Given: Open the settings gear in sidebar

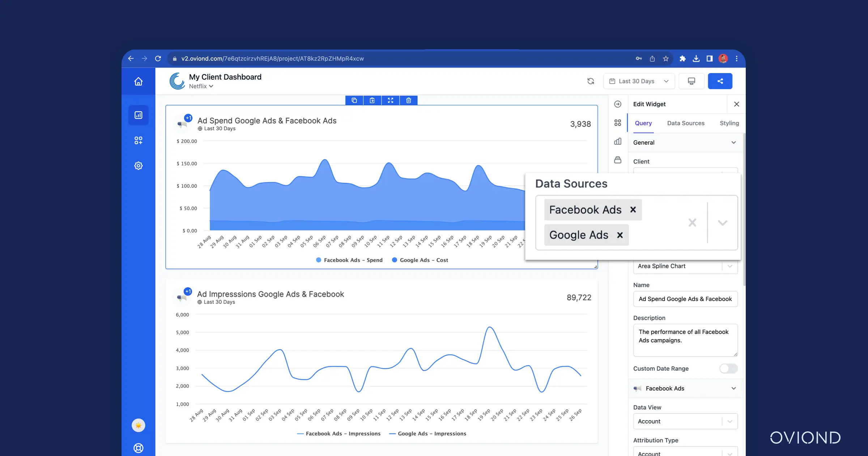Looking at the screenshot, I should (x=138, y=166).
